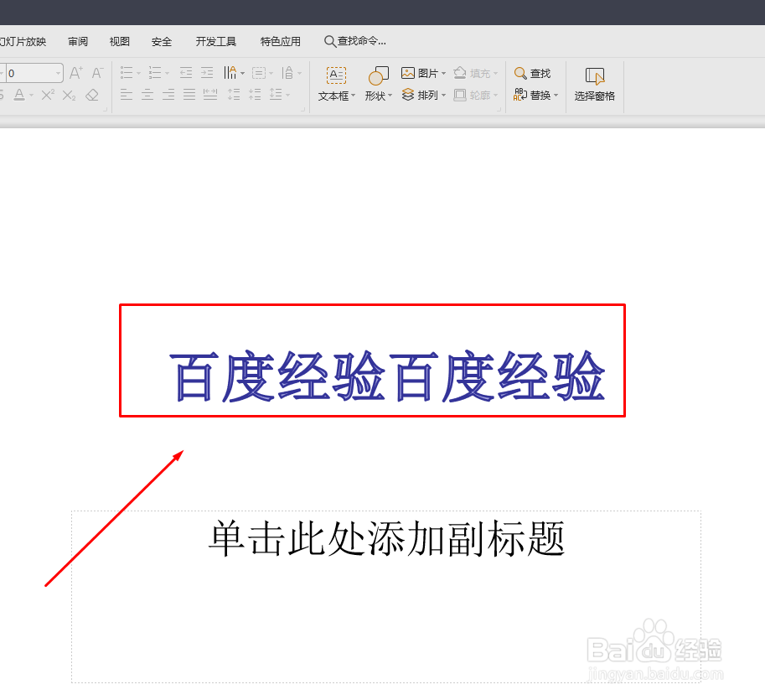This screenshot has width=765, height=700.
Task: Click the text box alignment icon
Action: click(259, 73)
